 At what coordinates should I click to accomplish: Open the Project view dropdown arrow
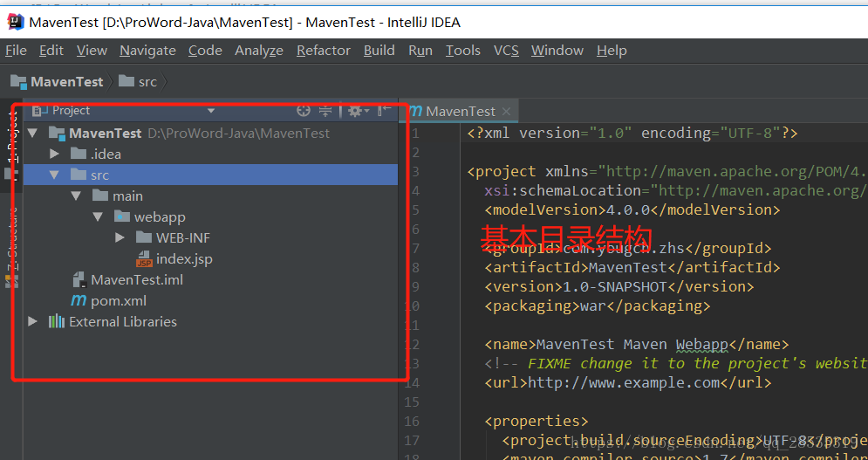(211, 111)
